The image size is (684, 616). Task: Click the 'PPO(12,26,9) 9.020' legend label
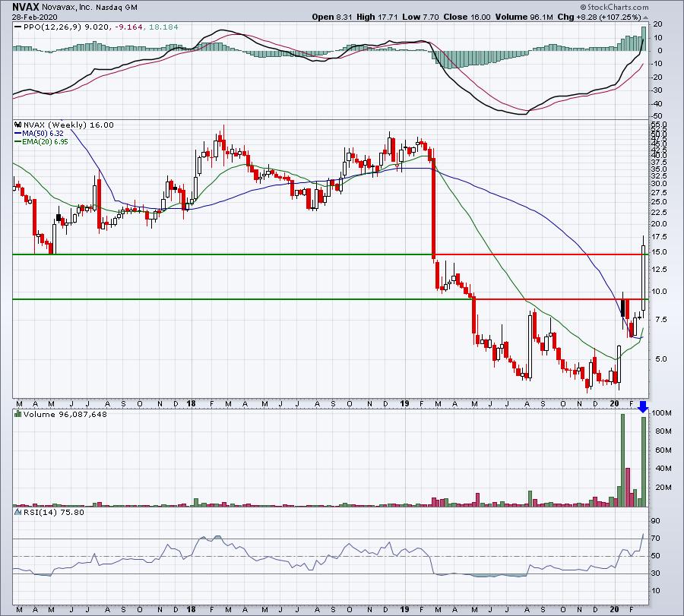[x=65, y=27]
